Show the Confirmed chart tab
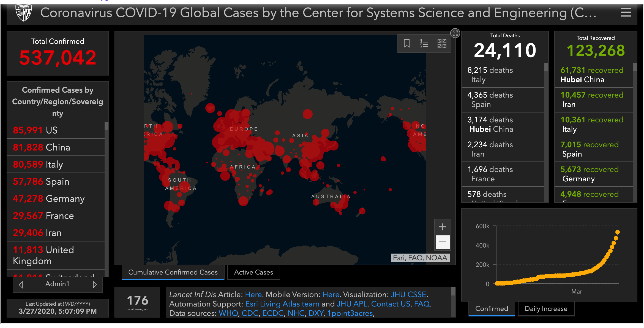Image resolution: width=644 pixels, height=328 pixels. [x=492, y=309]
